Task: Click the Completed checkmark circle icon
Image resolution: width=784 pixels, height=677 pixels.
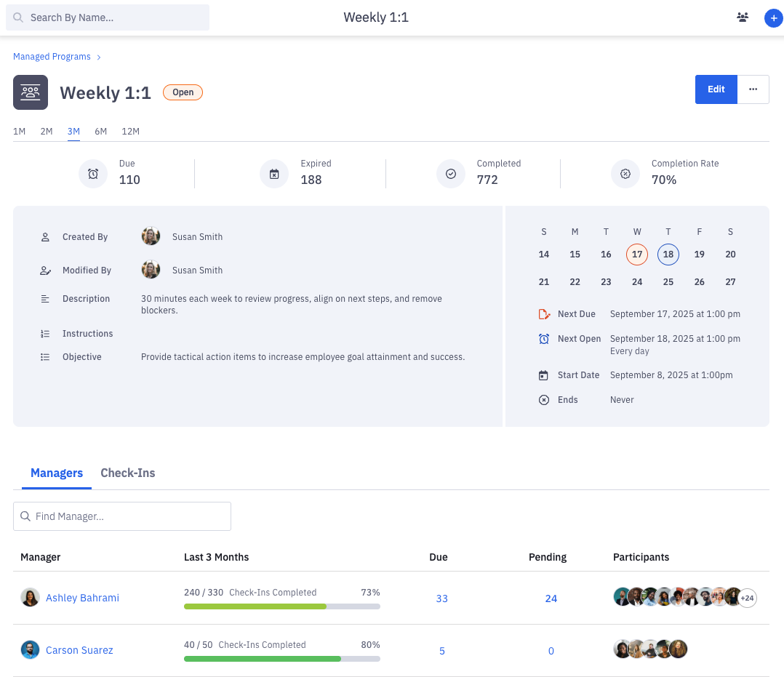Action: [x=451, y=174]
